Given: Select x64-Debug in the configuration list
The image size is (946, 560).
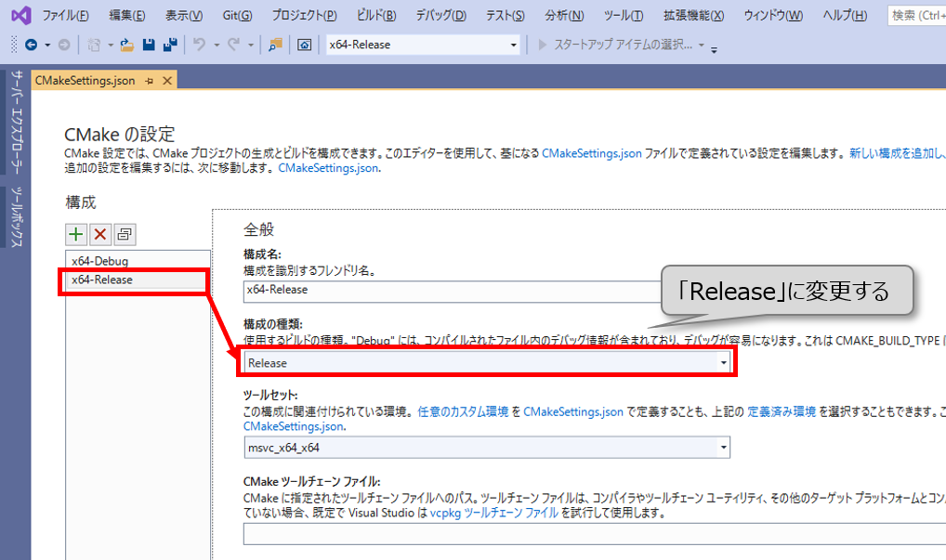Looking at the screenshot, I should click(x=138, y=261).
